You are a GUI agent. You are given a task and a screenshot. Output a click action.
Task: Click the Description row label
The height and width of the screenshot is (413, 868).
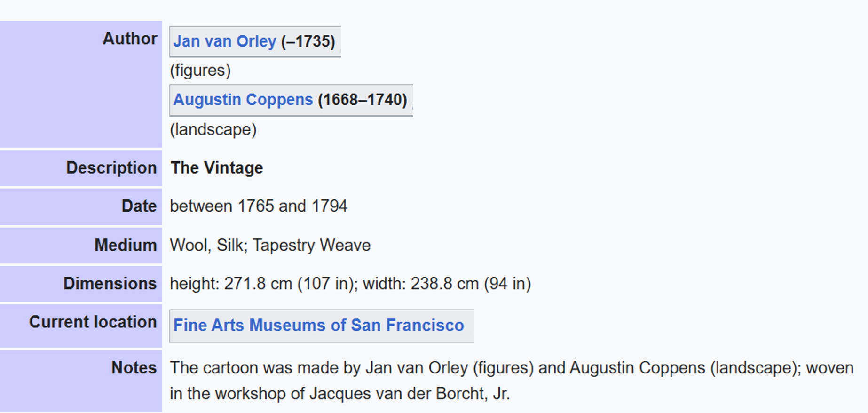[x=111, y=168]
